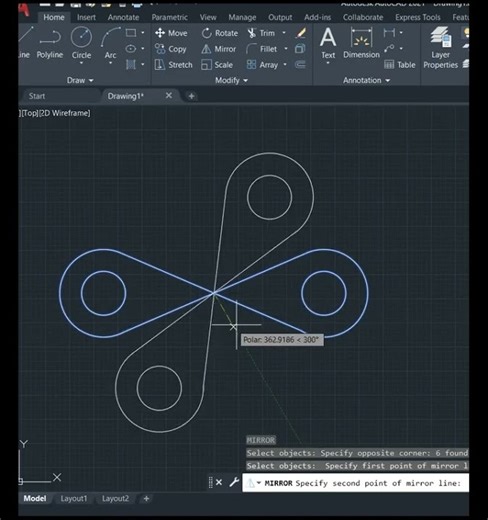Open the Rectangle tool dropdown arrow
The image size is (488, 520).
tap(143, 33)
